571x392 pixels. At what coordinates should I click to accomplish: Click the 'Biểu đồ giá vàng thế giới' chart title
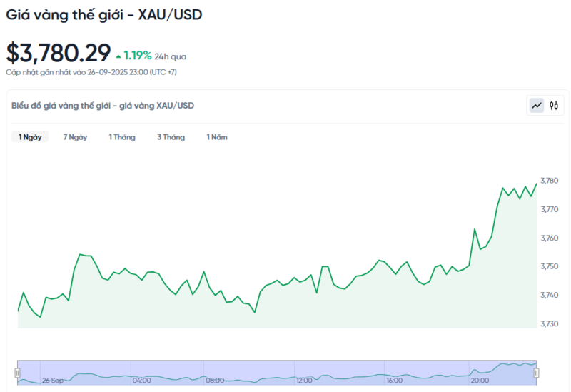click(x=103, y=106)
